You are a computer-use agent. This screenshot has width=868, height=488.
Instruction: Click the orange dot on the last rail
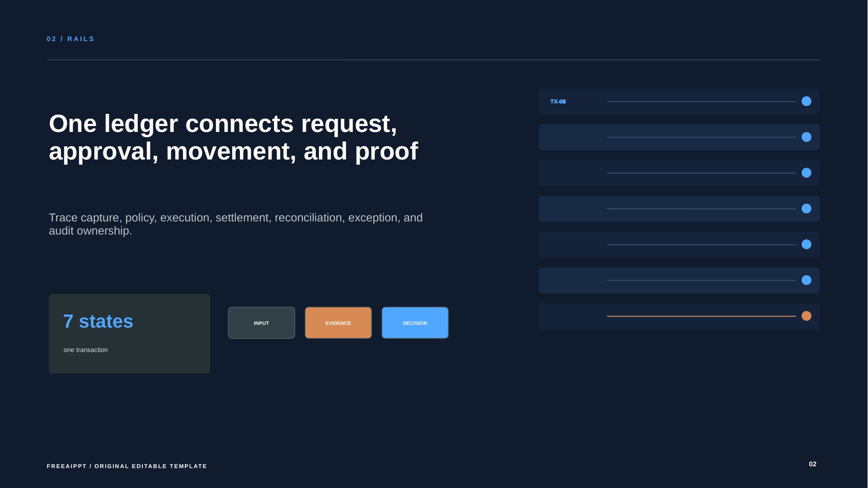pos(807,316)
